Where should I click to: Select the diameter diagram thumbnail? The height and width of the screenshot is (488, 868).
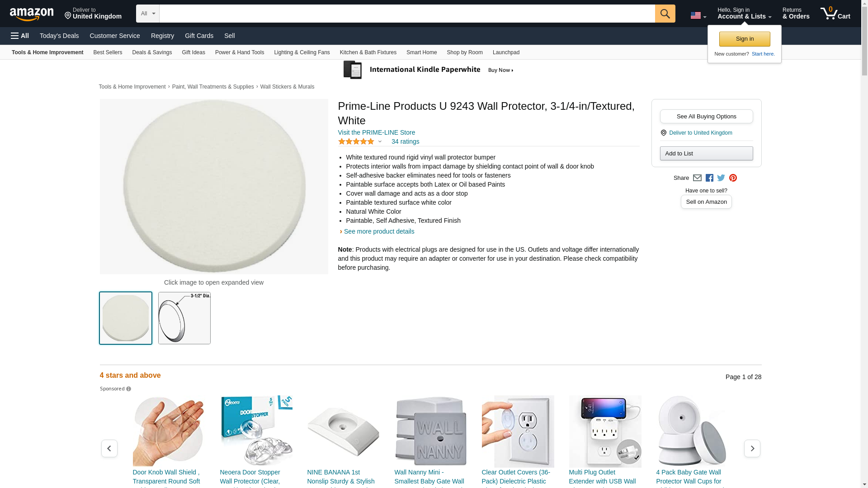coord(184,318)
